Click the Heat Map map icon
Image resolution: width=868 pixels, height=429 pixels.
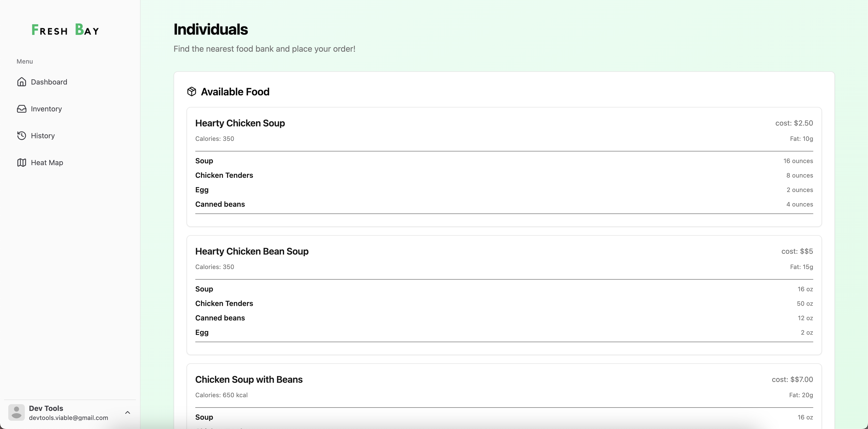(x=21, y=163)
